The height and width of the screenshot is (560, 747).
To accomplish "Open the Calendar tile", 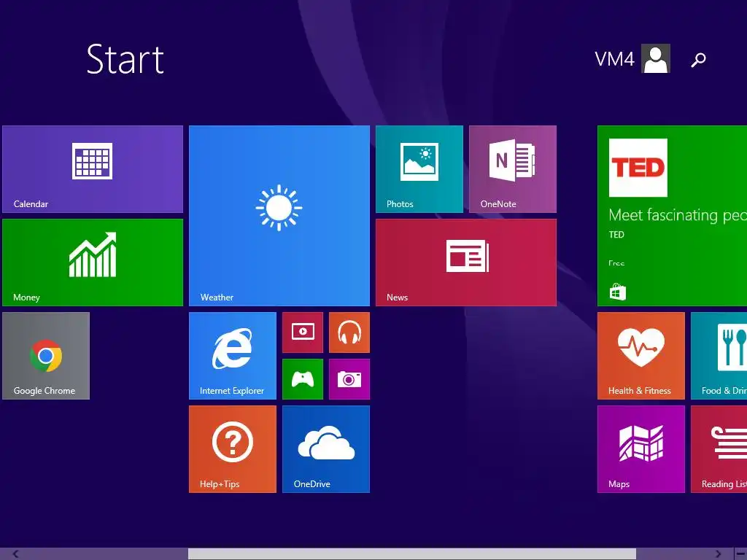I will point(93,169).
